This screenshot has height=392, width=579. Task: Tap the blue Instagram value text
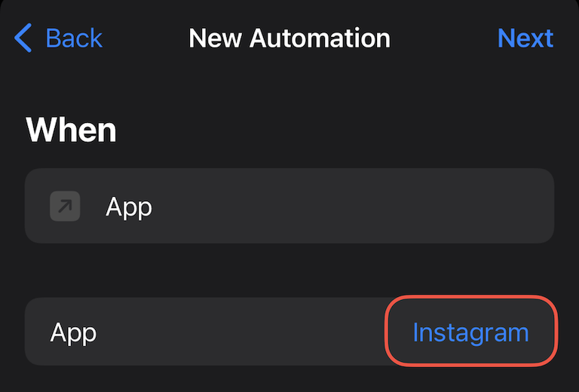pos(470,332)
